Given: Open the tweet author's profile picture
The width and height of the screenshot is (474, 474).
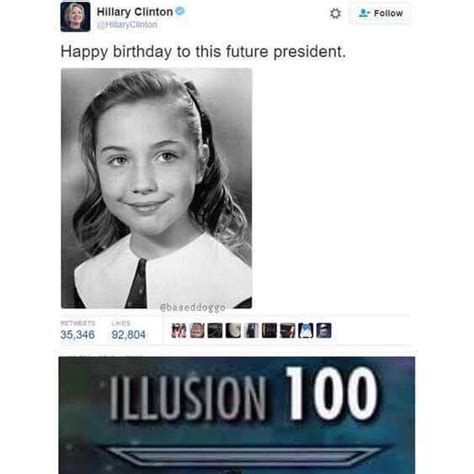Looking at the screenshot, I should point(75,17).
